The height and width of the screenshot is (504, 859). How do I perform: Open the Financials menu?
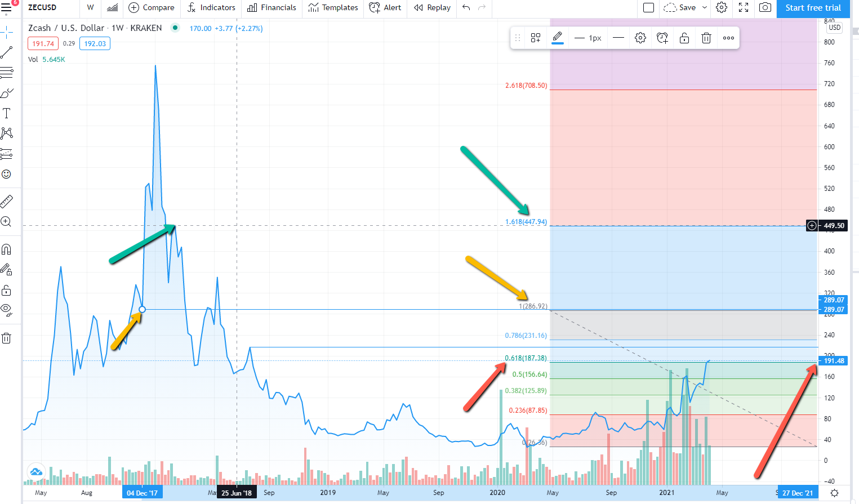[272, 8]
